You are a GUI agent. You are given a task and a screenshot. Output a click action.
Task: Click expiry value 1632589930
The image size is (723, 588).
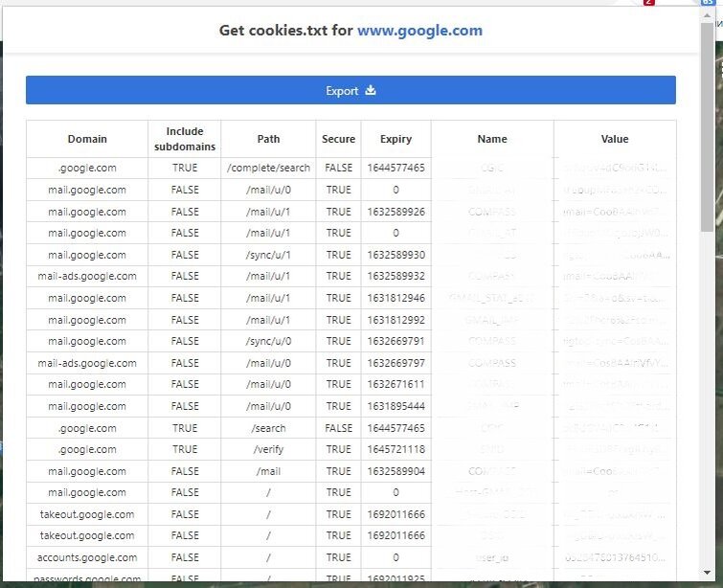pyautogui.click(x=395, y=255)
